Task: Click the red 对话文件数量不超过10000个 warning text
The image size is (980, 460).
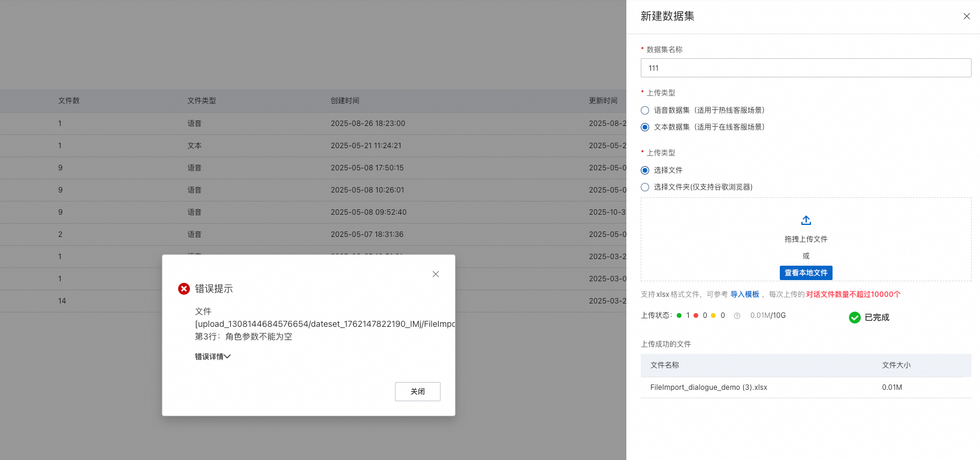Action: pyautogui.click(x=853, y=294)
